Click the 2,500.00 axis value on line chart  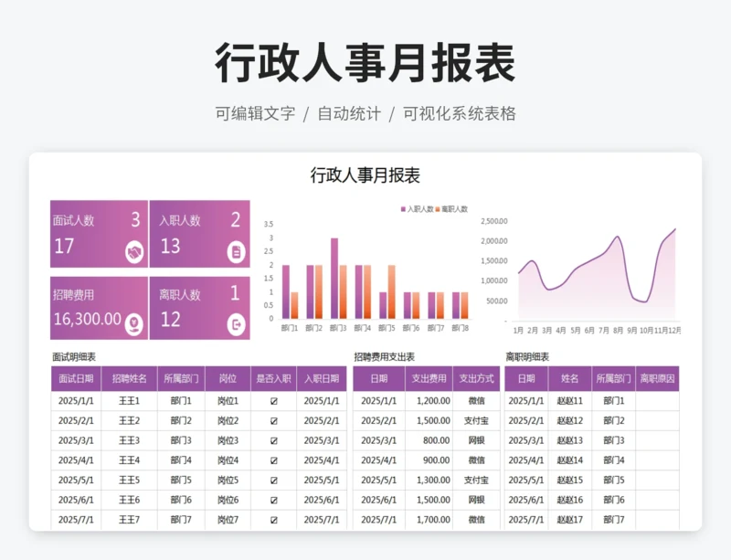click(494, 221)
